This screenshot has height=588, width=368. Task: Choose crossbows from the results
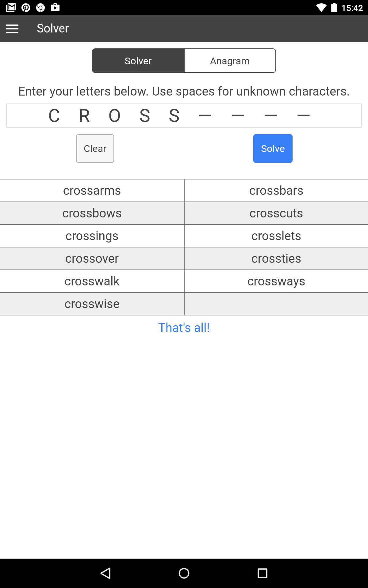tap(92, 213)
